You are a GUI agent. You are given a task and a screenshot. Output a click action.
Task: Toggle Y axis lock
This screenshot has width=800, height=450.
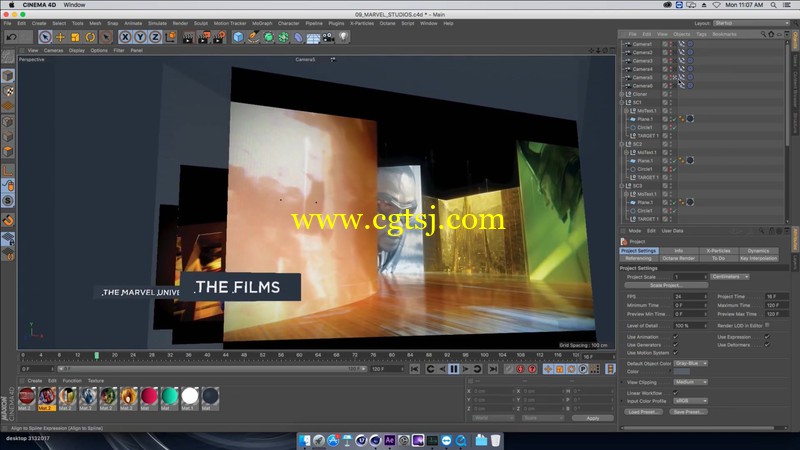click(140, 37)
